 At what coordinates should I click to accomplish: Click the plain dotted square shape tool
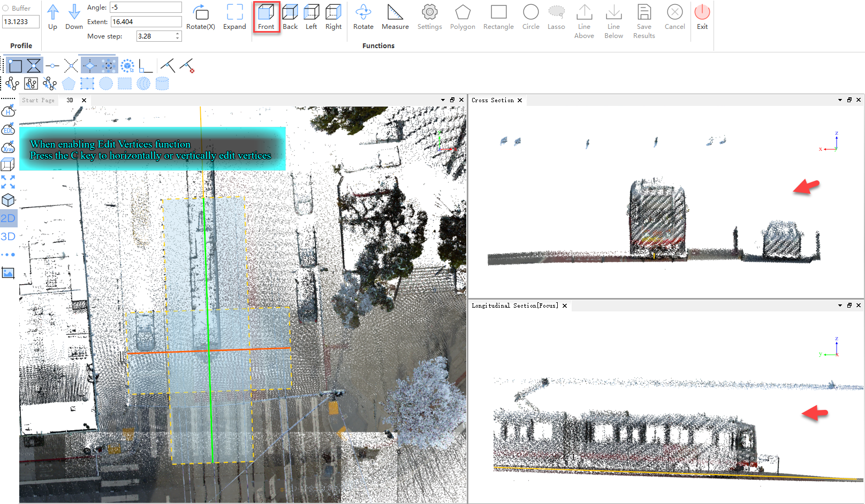click(x=125, y=83)
